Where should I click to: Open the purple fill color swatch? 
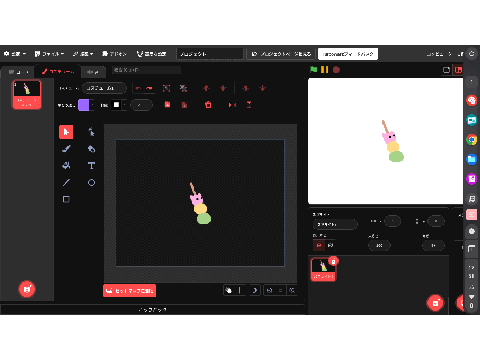click(84, 105)
